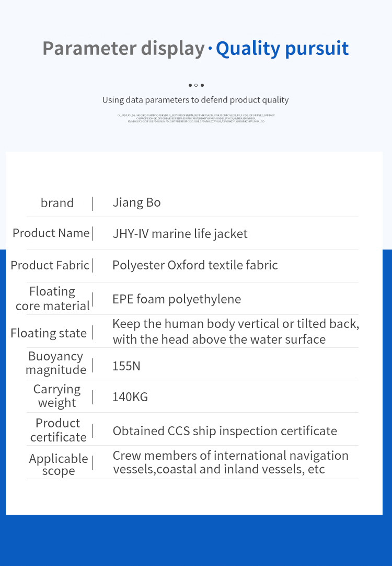Click the first solid dot indicator

click(x=190, y=85)
